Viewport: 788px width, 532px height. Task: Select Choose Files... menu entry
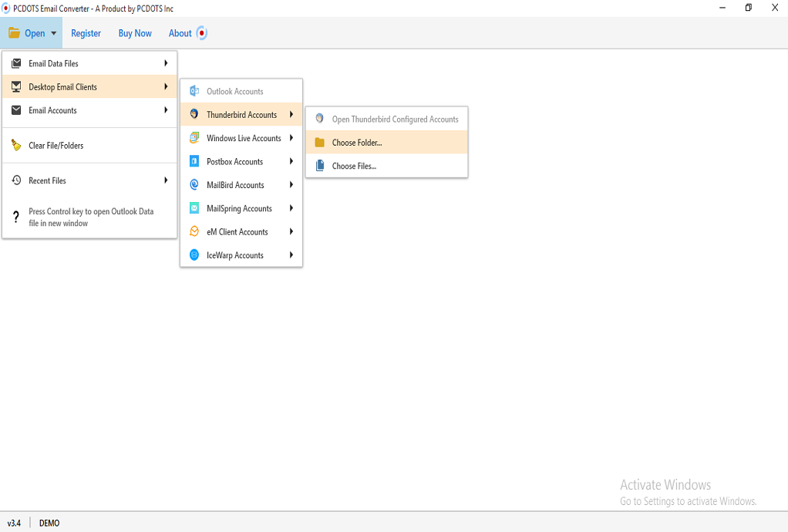pyautogui.click(x=354, y=166)
